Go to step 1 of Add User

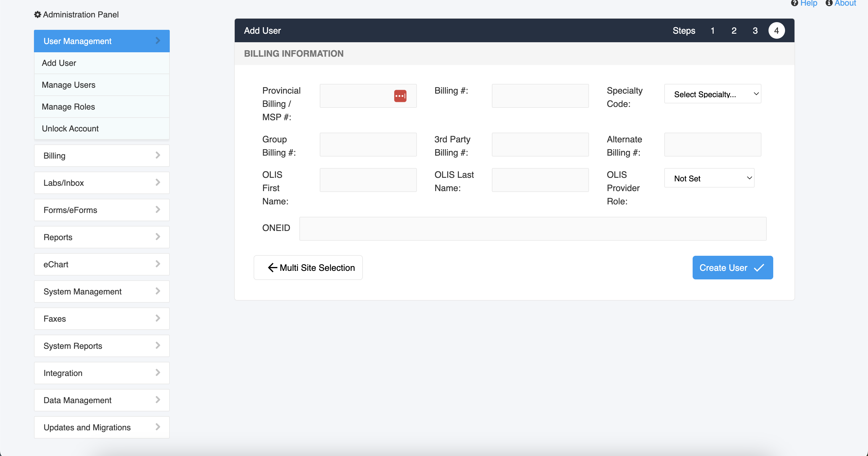point(712,31)
